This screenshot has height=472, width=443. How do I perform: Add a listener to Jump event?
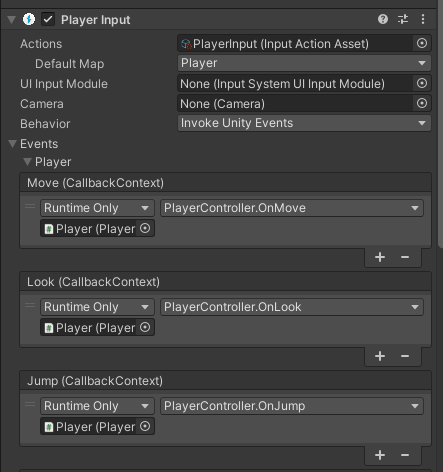pos(380,455)
